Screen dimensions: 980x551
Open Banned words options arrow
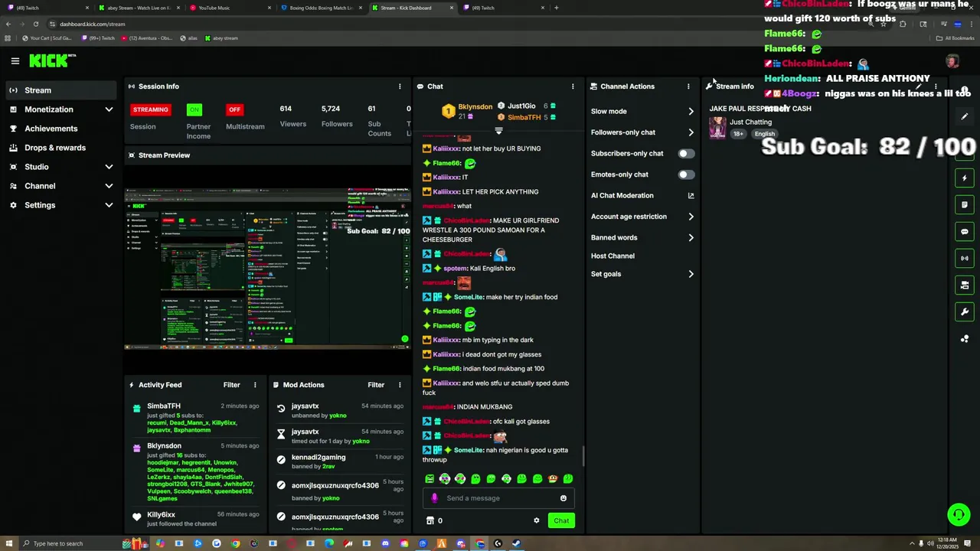click(x=691, y=238)
